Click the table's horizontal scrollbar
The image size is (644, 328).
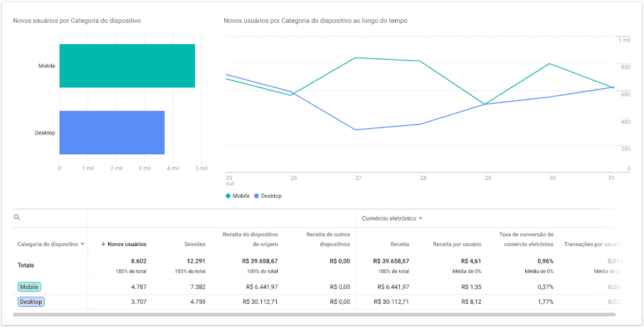[313, 314]
